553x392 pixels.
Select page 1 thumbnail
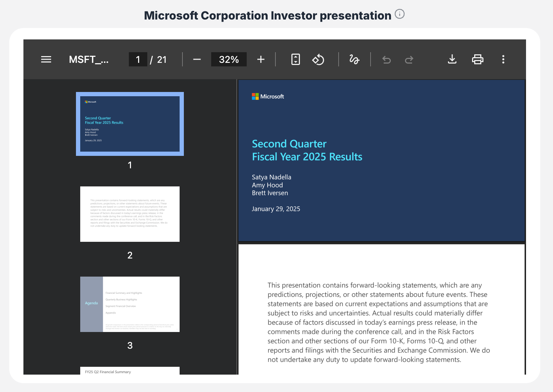[x=130, y=124]
